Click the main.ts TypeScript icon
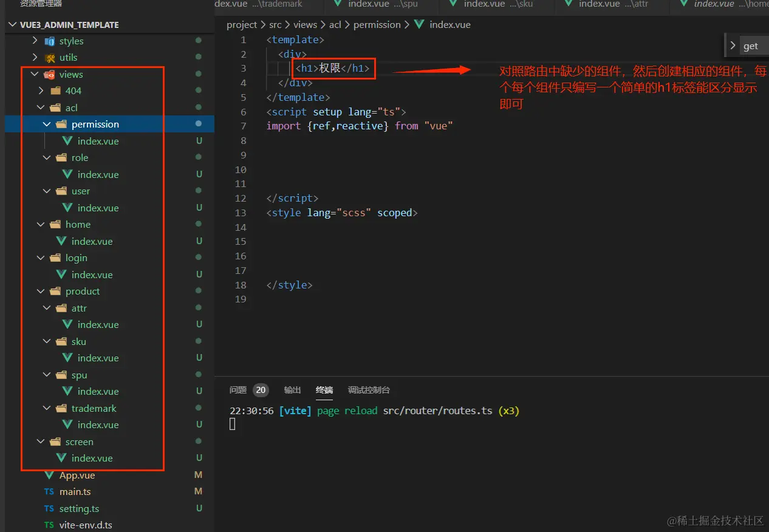 49,491
